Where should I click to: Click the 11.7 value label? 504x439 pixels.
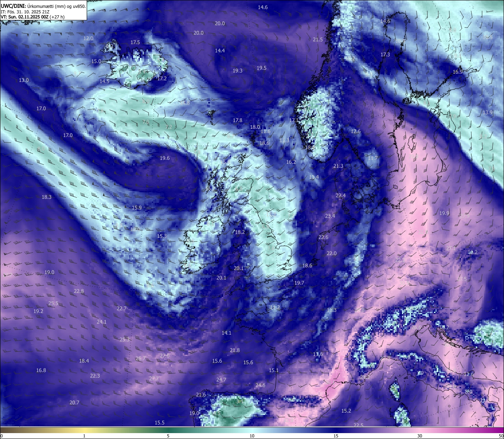pos(372,158)
